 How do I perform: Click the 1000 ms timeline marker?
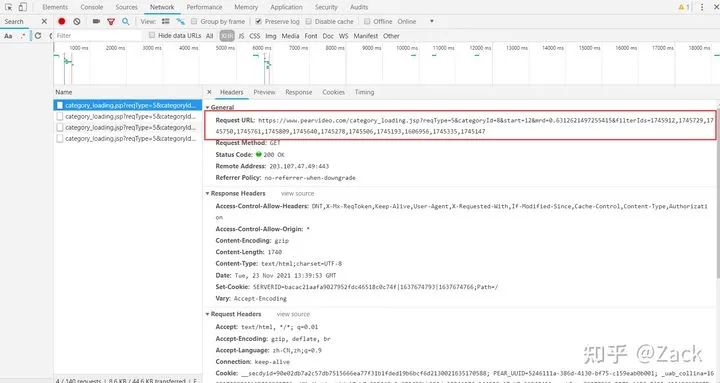pyautogui.click(x=79, y=48)
